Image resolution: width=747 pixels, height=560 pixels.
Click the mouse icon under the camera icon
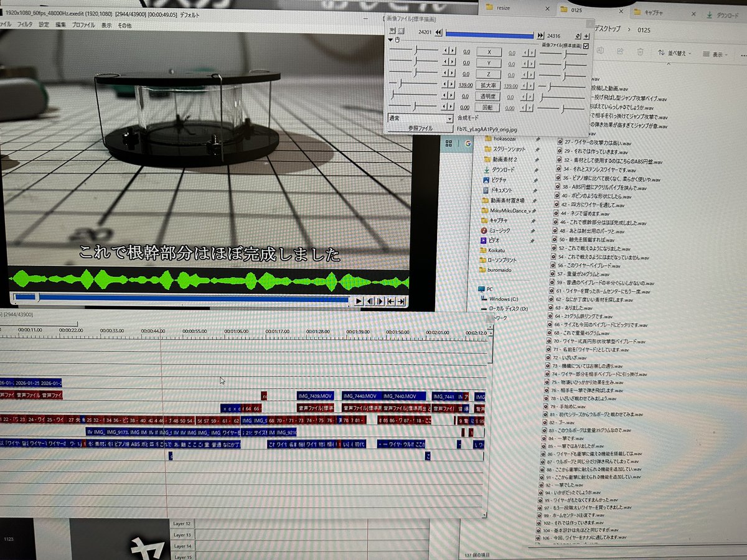(397, 40)
